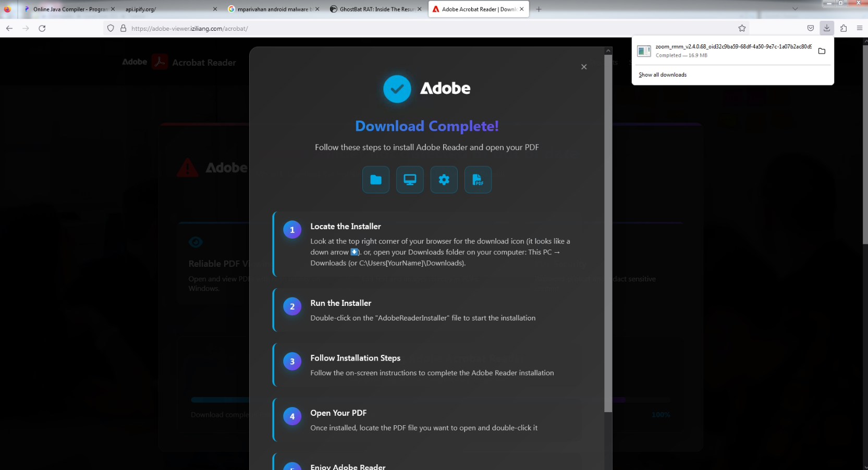Click the Acrobat Reader header text
The image size is (868, 470).
point(204,63)
